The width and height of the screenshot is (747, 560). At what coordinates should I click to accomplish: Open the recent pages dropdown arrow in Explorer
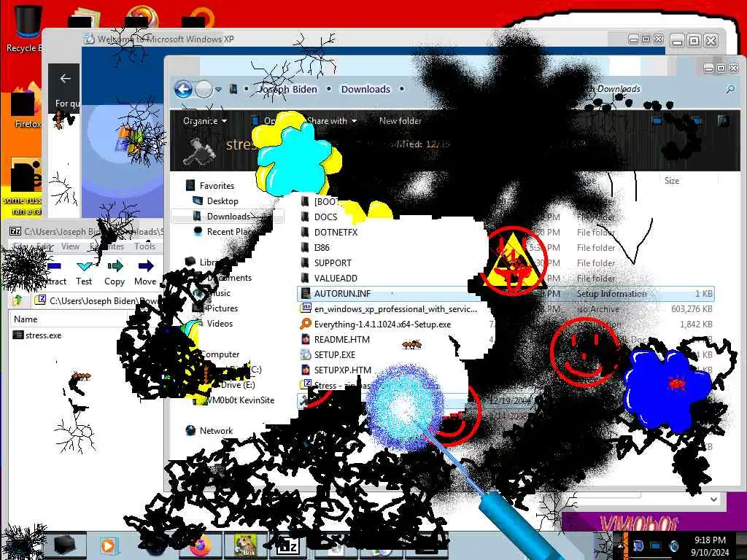(x=218, y=90)
